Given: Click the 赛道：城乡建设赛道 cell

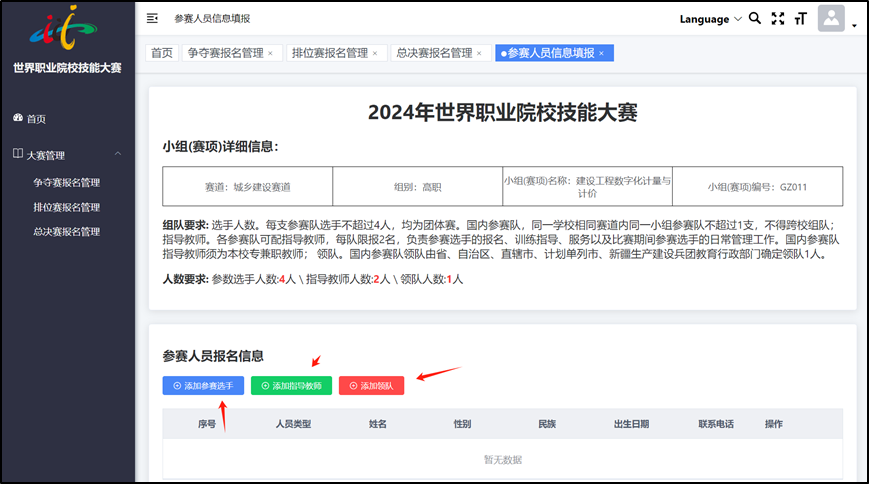Looking at the screenshot, I should pos(248,187).
